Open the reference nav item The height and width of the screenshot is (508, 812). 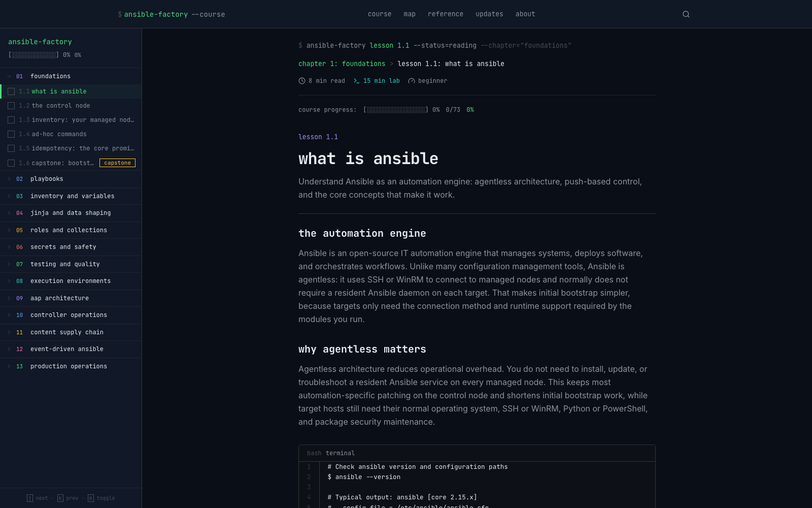(446, 14)
